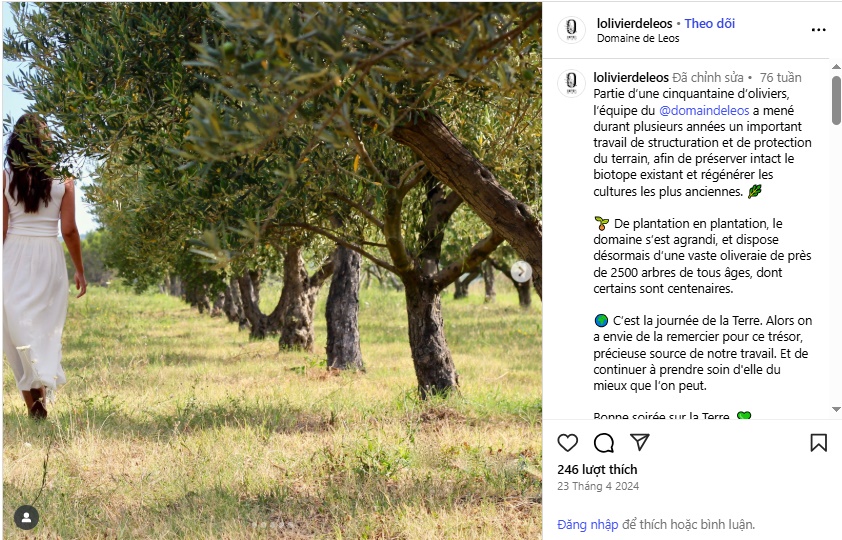Open the three-dot more options menu
This screenshot has height=540, width=842.
coord(818,30)
